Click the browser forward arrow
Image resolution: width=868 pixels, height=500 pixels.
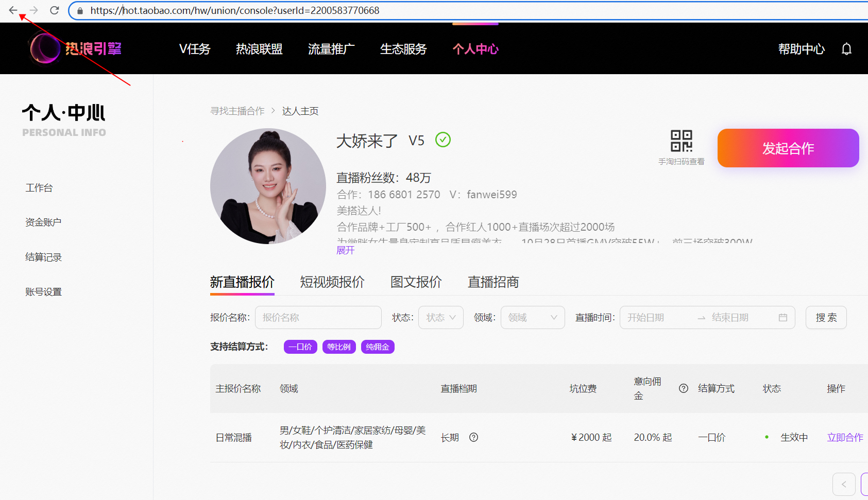34,10
